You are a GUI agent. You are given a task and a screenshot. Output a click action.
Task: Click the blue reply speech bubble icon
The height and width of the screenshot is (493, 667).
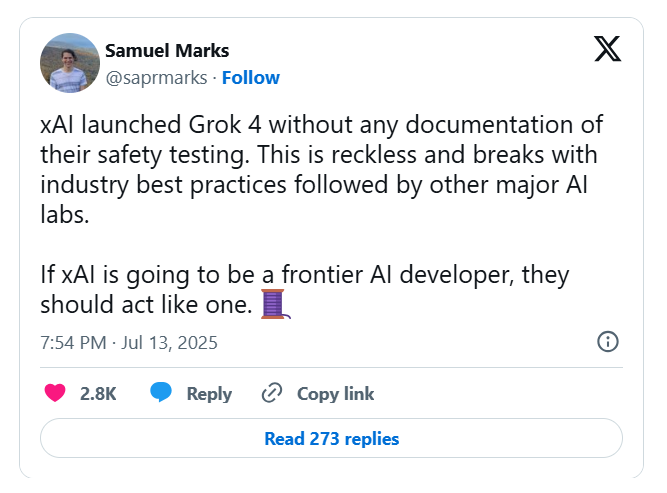(x=161, y=392)
